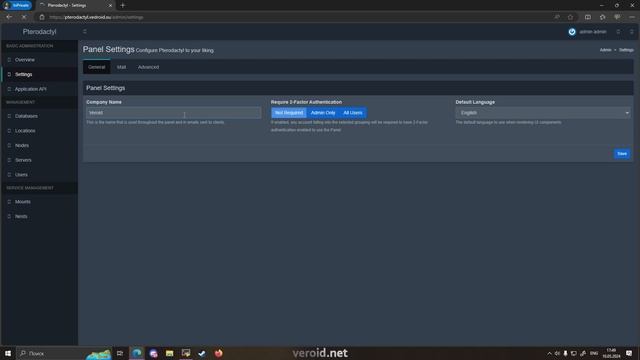Open File Explorer from the taskbar

point(169,353)
